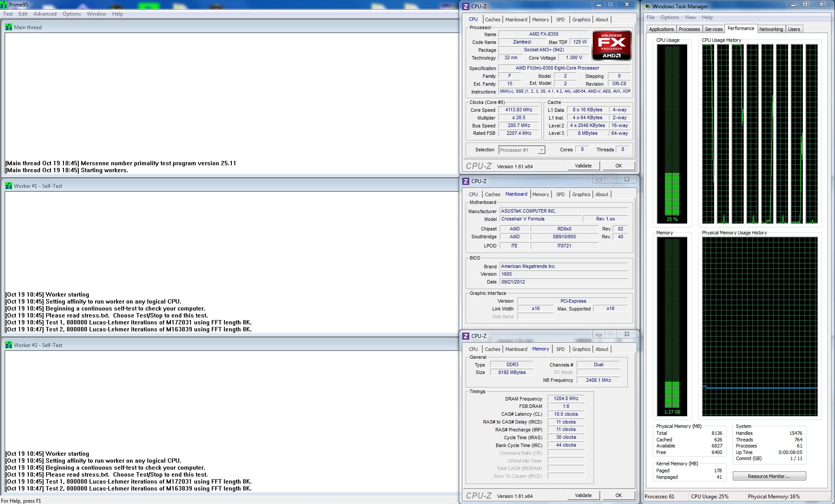The height and width of the screenshot is (504, 835).
Task: Switch to Processes tab in Task Manager
Action: (689, 29)
